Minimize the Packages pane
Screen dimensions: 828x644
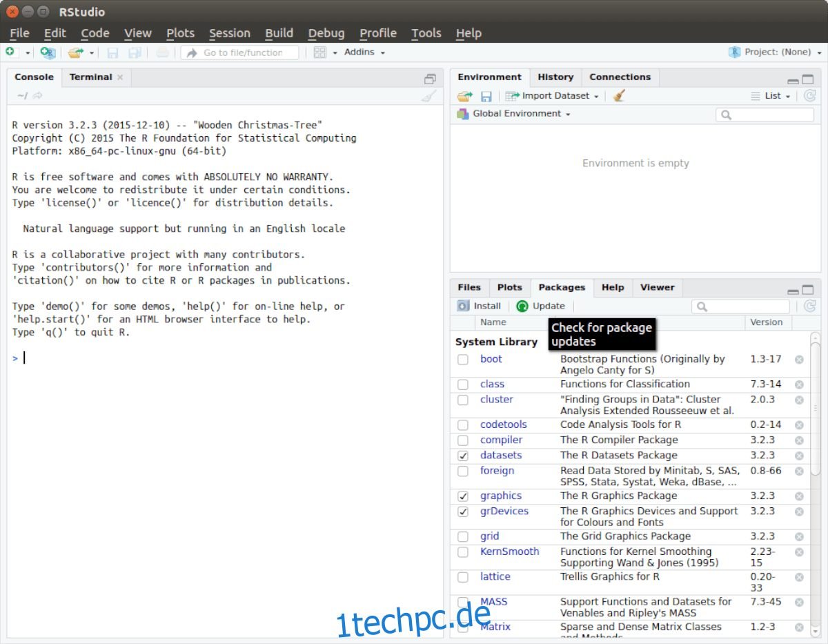click(x=793, y=291)
